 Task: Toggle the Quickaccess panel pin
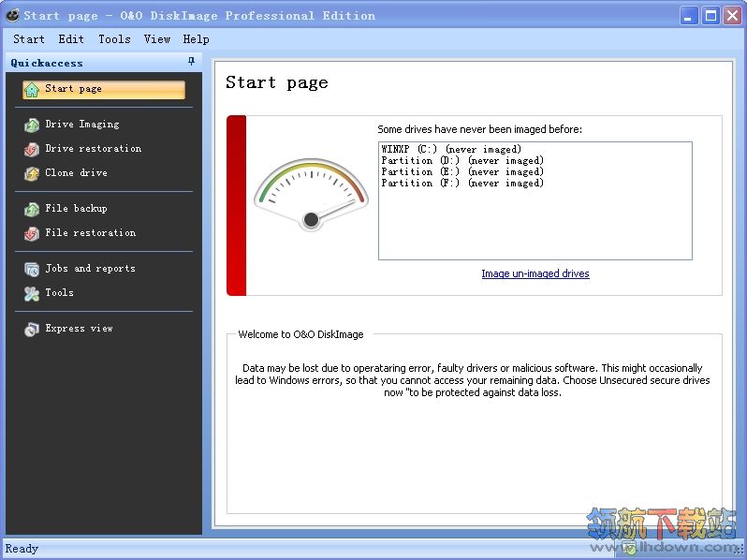tap(192, 61)
